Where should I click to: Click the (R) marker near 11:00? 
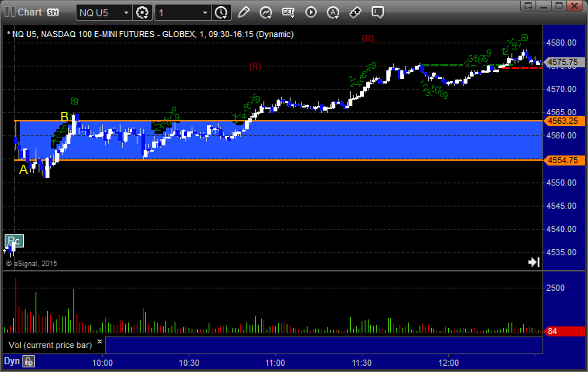coord(255,67)
